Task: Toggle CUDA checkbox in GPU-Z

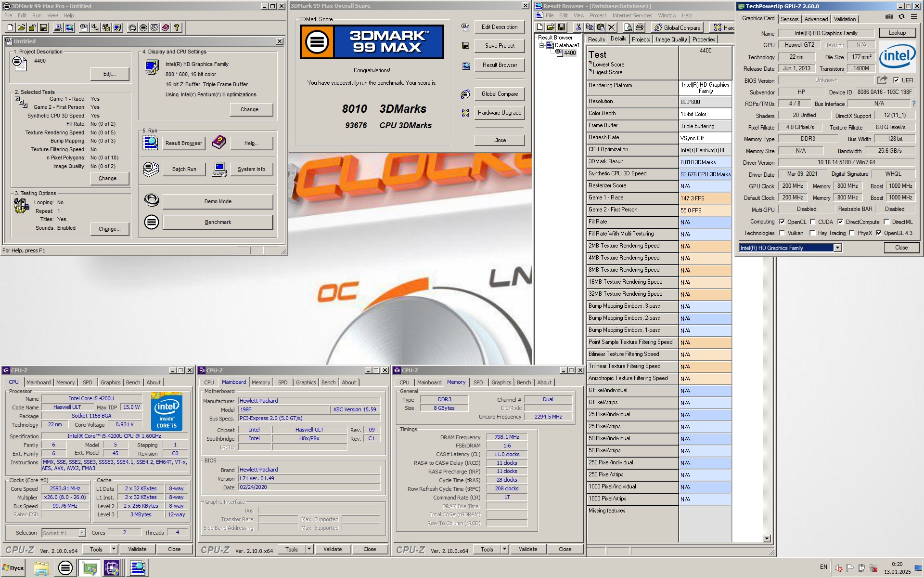Action: pos(813,222)
